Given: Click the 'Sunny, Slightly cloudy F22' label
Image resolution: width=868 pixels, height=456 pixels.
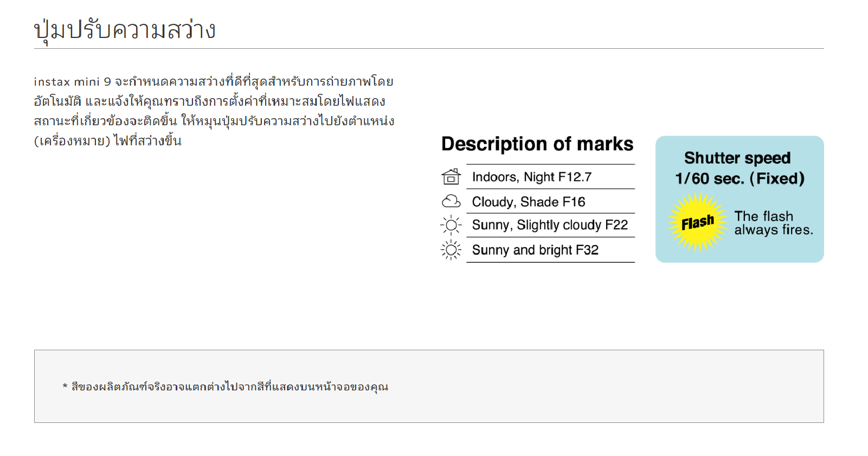Looking at the screenshot, I should point(550,225).
